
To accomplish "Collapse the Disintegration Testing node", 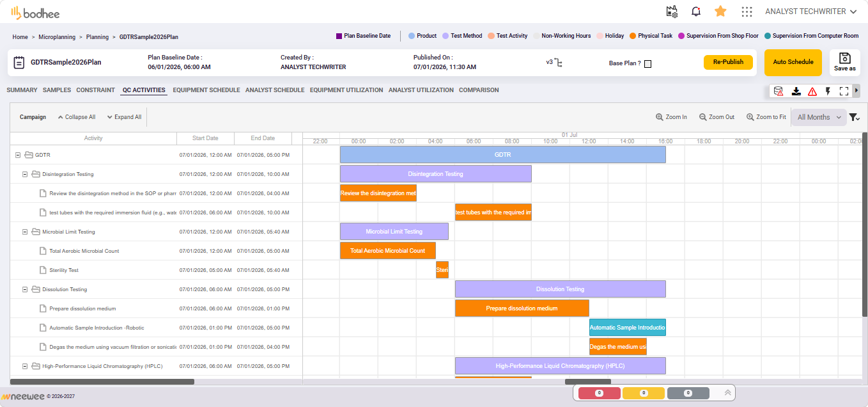I will click(25, 174).
